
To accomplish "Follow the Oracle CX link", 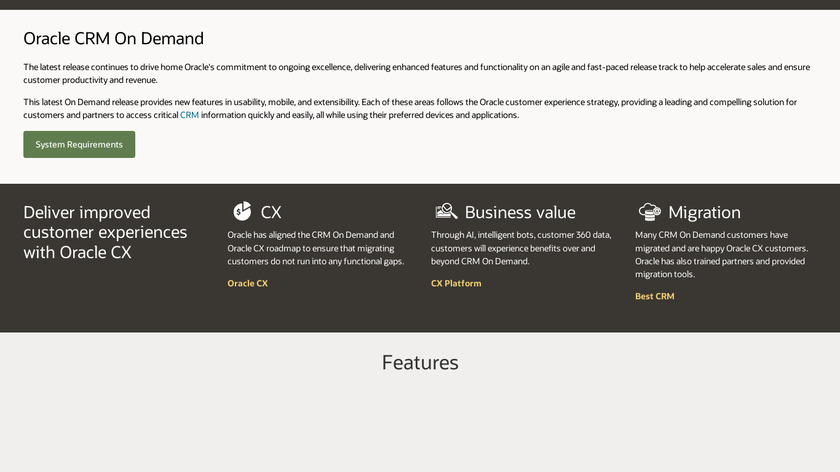I will pos(247,283).
